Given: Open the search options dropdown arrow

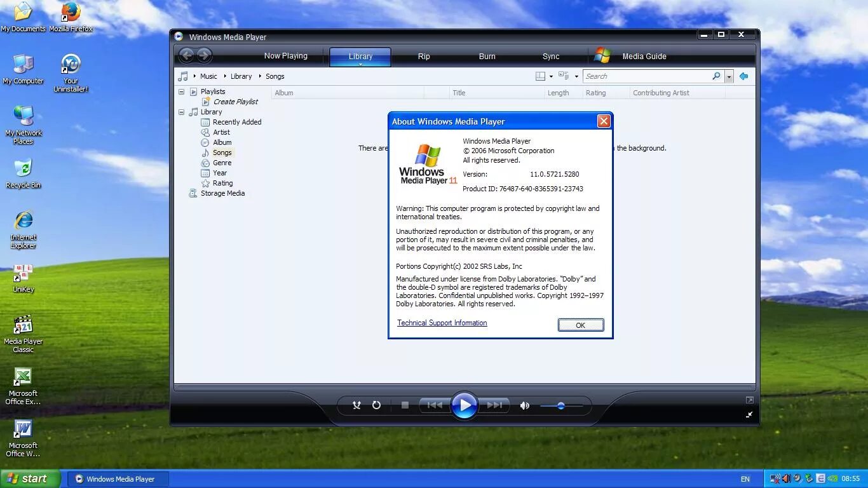Looking at the screenshot, I should click(729, 76).
